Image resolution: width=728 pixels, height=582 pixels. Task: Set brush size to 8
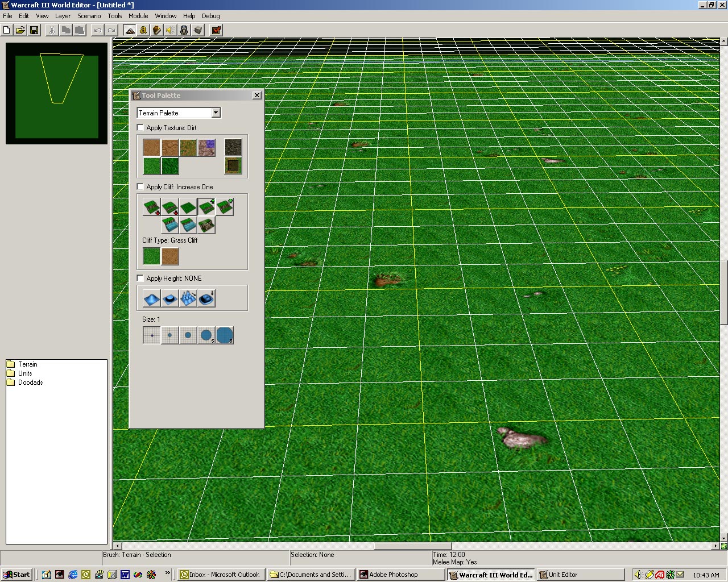pos(225,335)
